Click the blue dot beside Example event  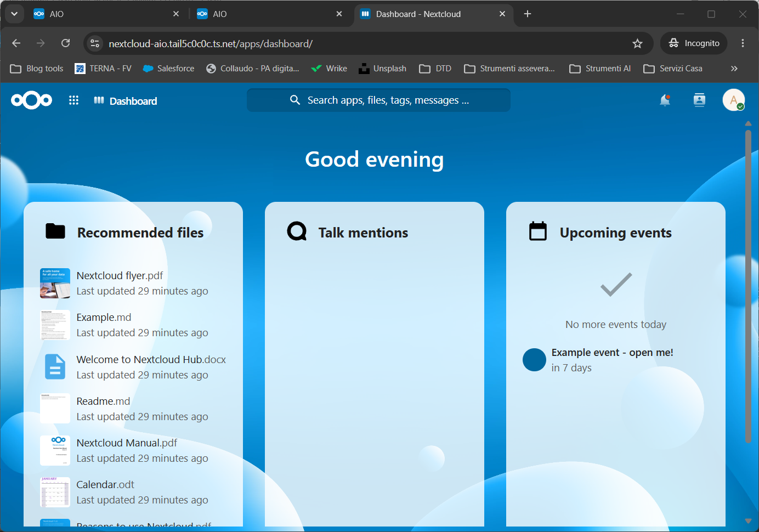[x=534, y=360]
